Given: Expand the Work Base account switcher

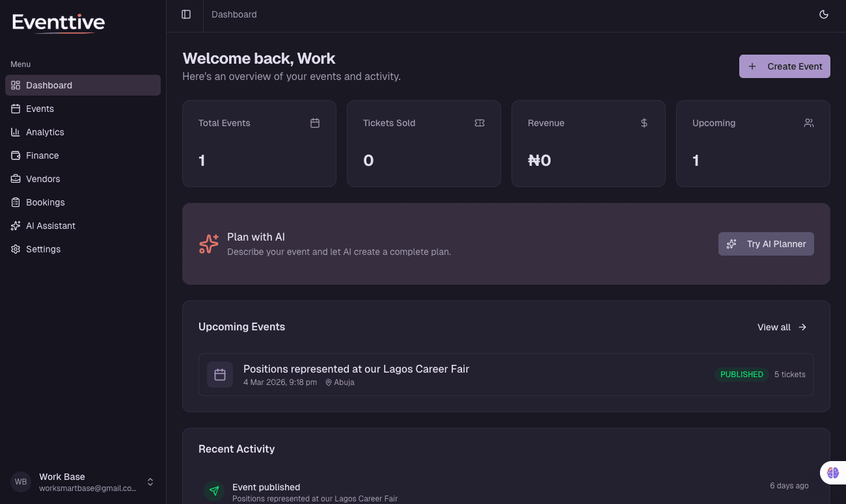Looking at the screenshot, I should [150, 482].
